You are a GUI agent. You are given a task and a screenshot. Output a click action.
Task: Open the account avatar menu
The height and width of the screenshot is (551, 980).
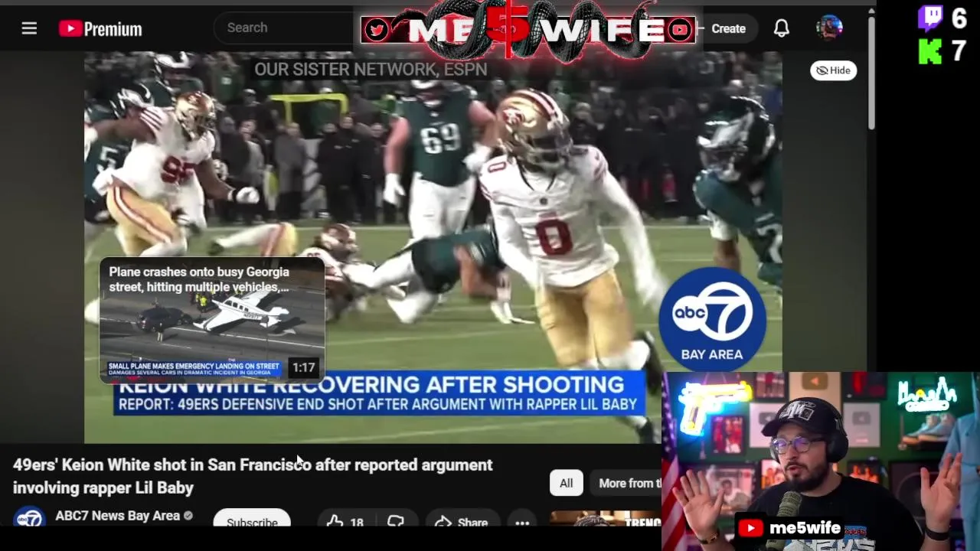tap(829, 28)
